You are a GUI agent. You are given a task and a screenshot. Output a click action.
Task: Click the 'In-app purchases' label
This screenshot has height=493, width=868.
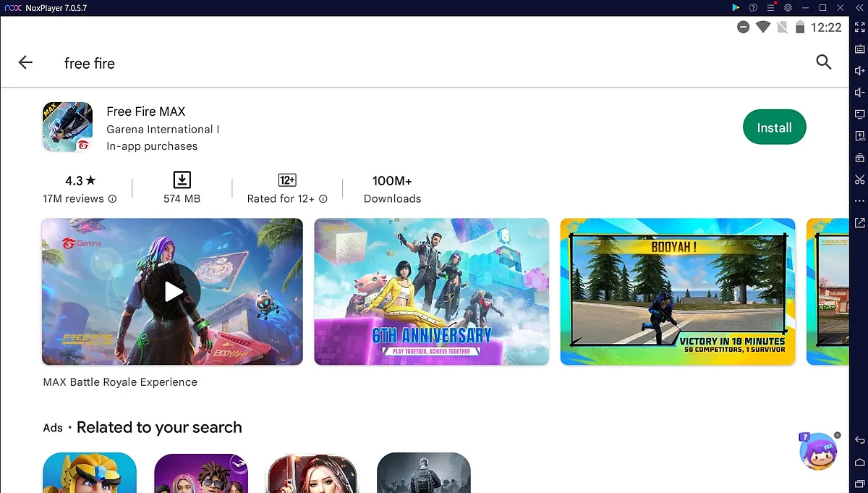click(x=152, y=146)
